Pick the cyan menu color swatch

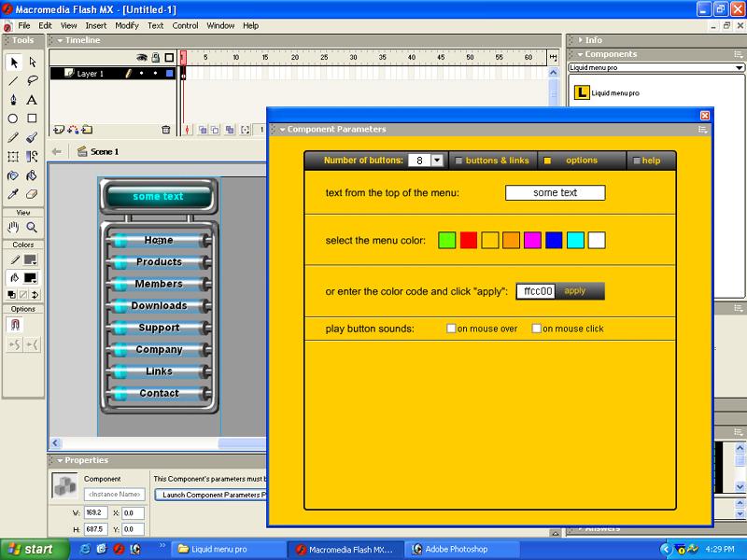pyautogui.click(x=575, y=240)
